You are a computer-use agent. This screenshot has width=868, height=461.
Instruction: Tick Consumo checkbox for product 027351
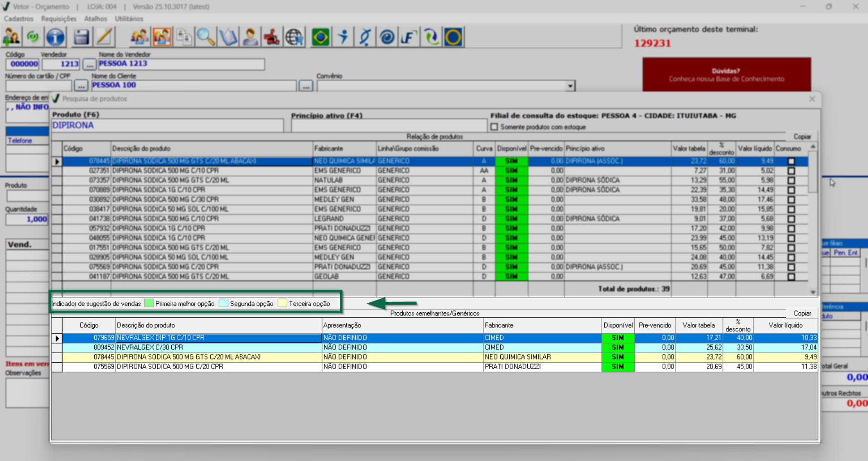pyautogui.click(x=791, y=171)
